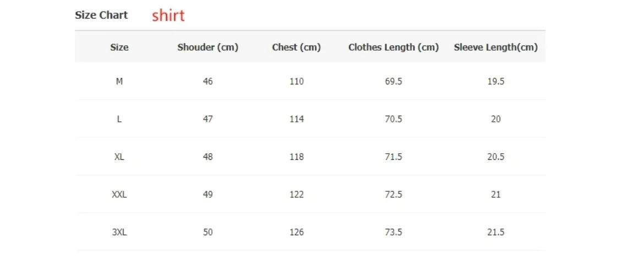Image resolution: width=644 pixels, height=259 pixels.
Task: Select the L size row label
Action: click(x=119, y=119)
